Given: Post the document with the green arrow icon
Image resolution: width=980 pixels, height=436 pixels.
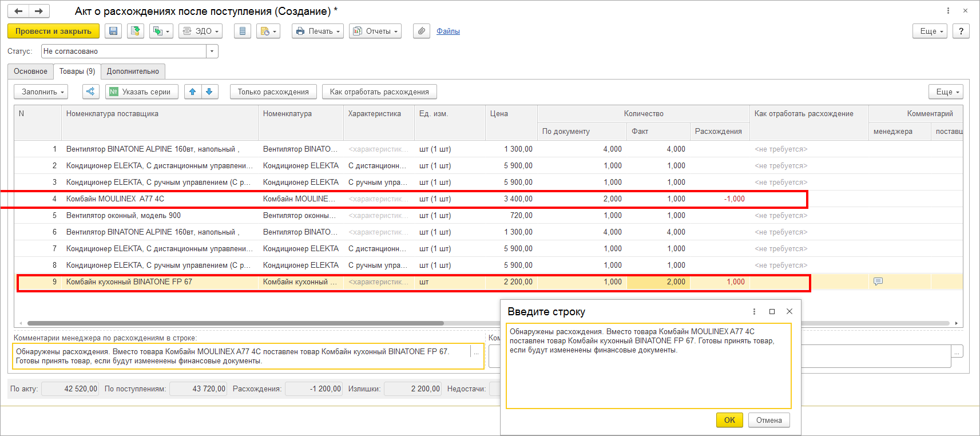Looking at the screenshot, I should (x=136, y=31).
